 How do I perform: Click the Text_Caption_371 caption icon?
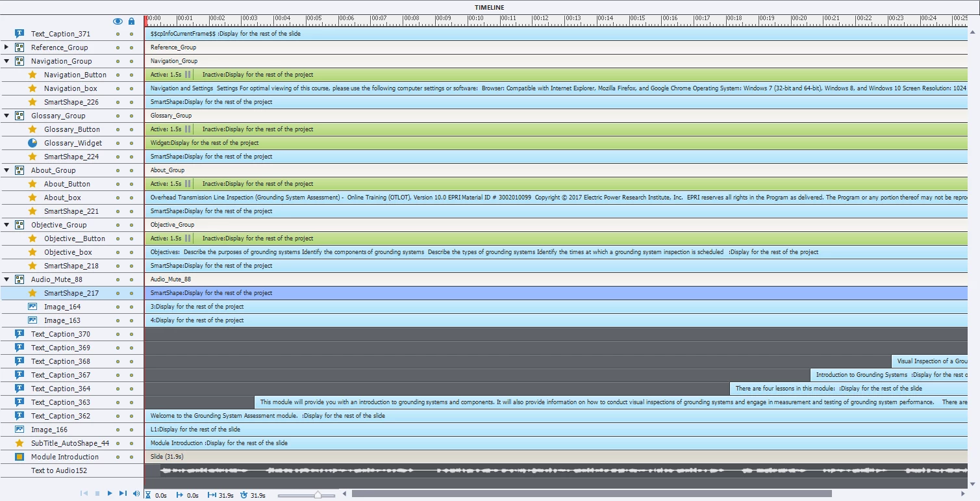[x=19, y=33]
